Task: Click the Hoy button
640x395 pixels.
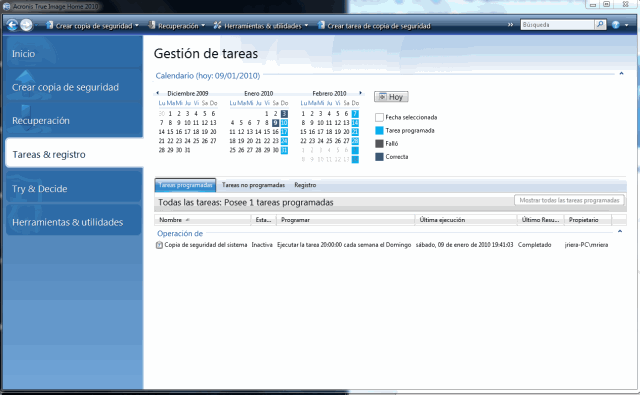Action: tap(391, 97)
